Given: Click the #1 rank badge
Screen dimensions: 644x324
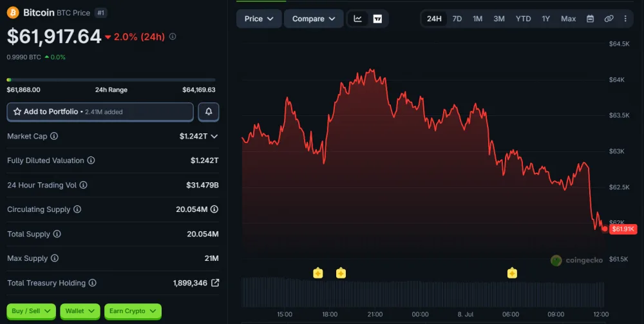Looking at the screenshot, I should pos(100,13).
